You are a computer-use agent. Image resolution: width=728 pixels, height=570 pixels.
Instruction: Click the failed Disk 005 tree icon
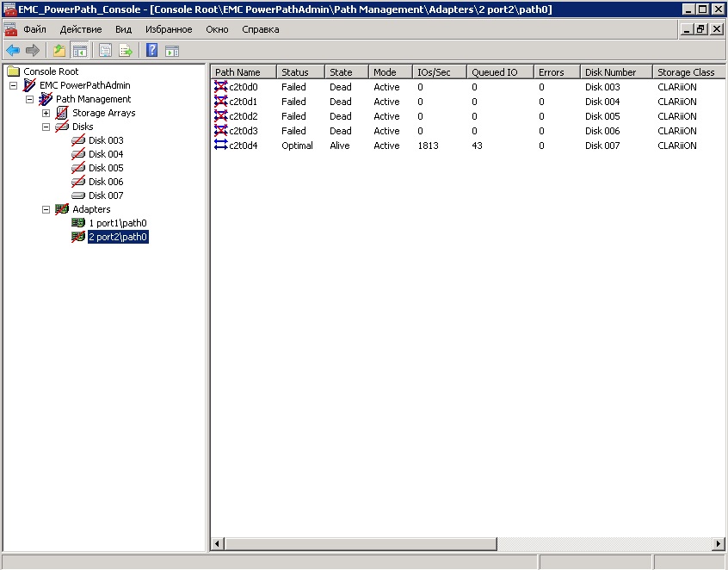(78, 168)
